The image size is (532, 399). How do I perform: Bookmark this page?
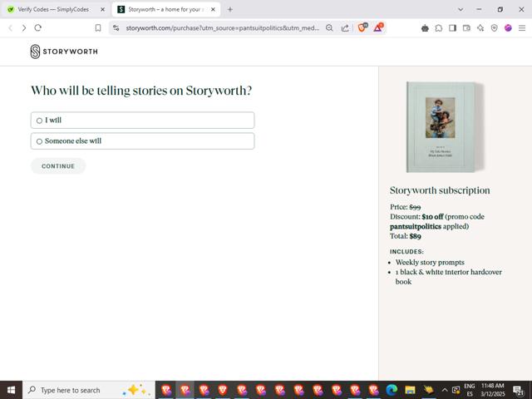click(98, 27)
